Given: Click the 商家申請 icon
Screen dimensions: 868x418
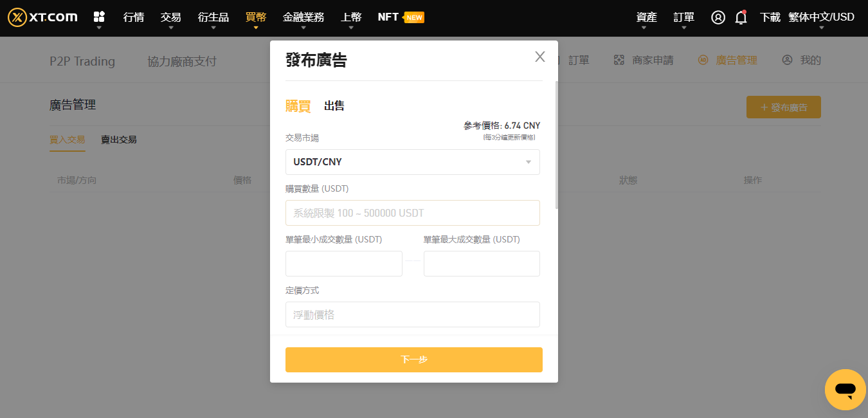Looking at the screenshot, I should pyautogui.click(x=619, y=60).
